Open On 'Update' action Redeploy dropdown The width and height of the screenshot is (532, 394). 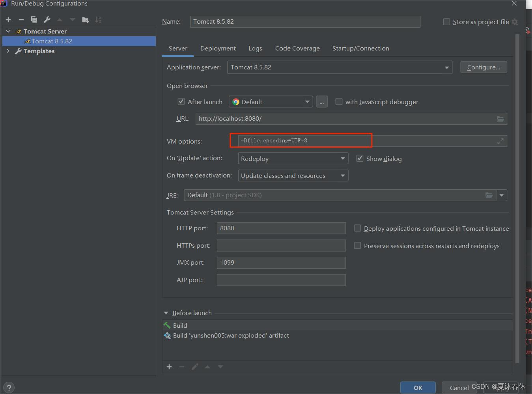293,159
